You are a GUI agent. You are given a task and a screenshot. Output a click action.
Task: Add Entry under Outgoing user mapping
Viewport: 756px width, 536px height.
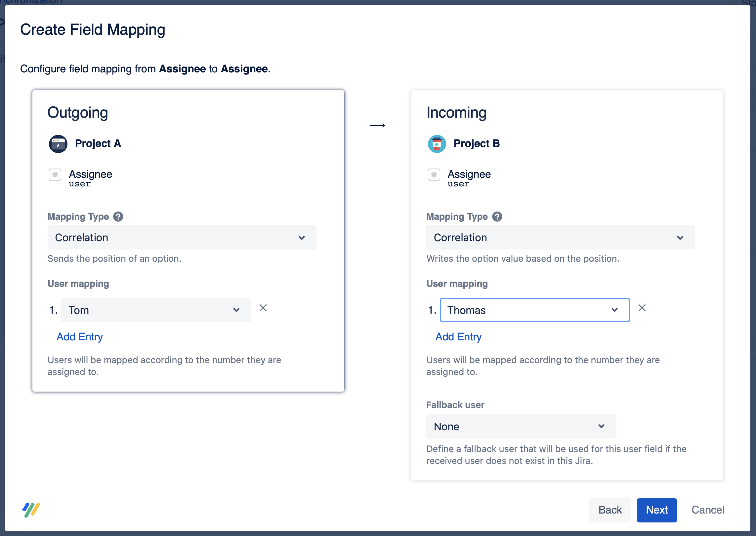(80, 337)
